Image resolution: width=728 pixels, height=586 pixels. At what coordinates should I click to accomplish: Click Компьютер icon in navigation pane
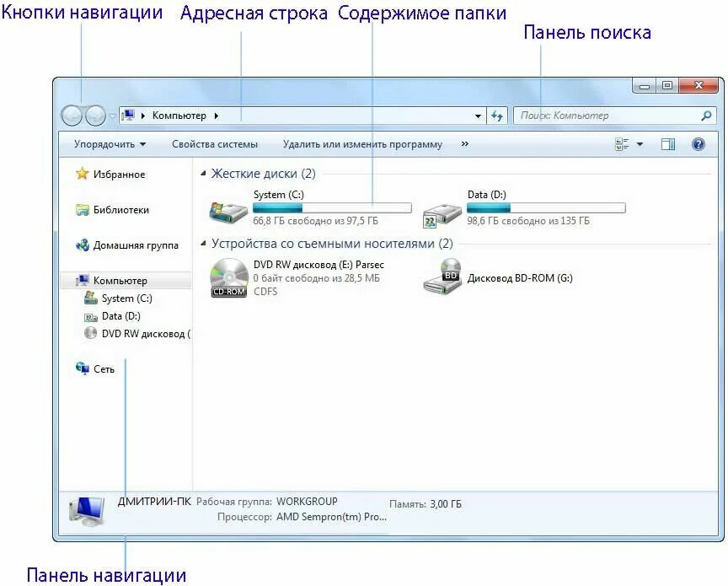click(x=83, y=280)
